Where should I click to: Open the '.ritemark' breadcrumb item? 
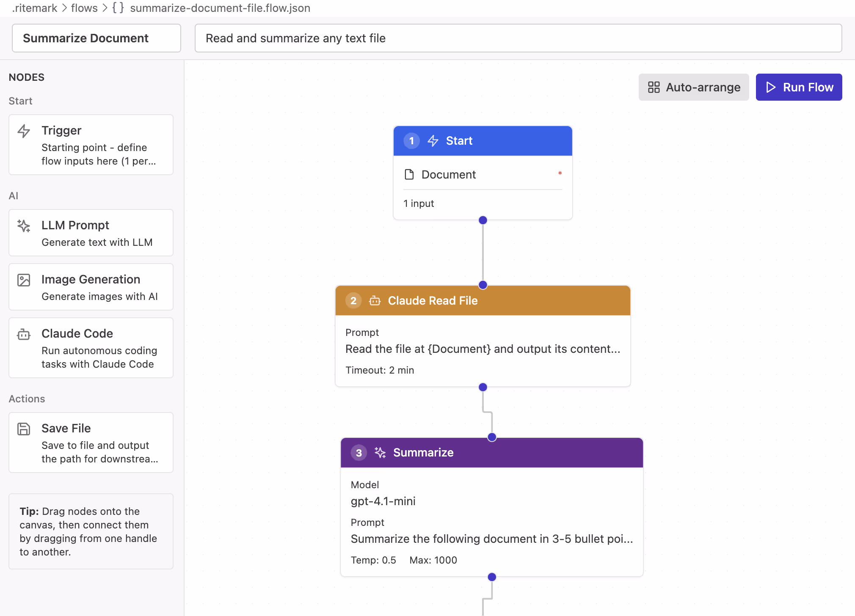pyautogui.click(x=35, y=8)
